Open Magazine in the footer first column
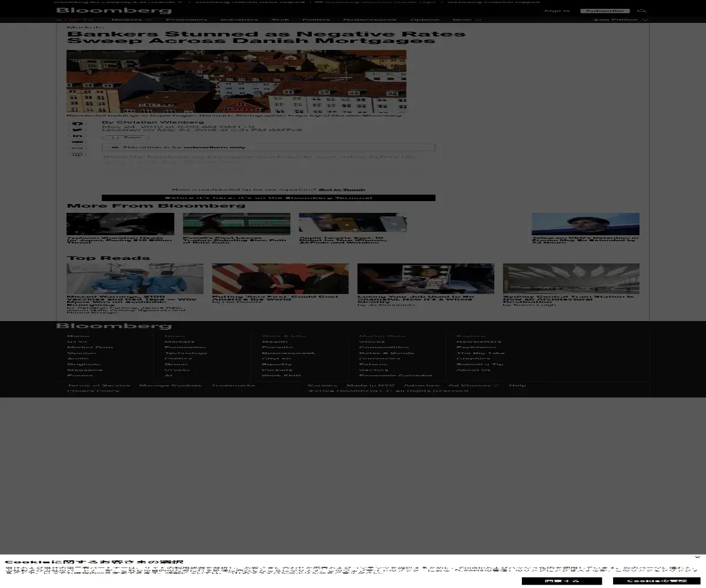 click(85, 370)
